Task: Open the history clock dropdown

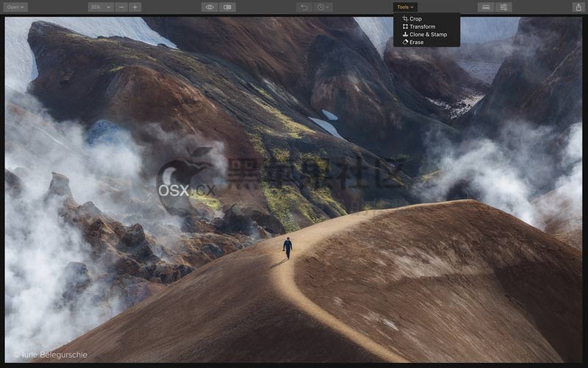Action: pos(323,7)
